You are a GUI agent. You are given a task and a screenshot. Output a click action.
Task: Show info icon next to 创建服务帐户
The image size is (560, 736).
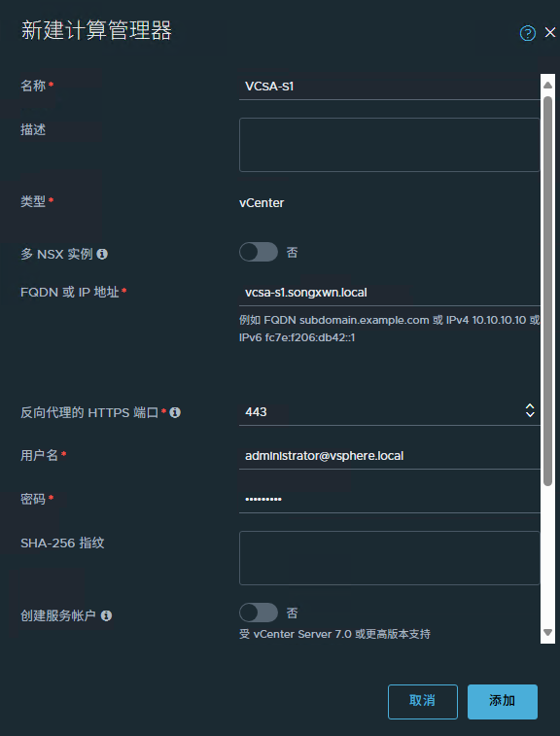point(107,615)
